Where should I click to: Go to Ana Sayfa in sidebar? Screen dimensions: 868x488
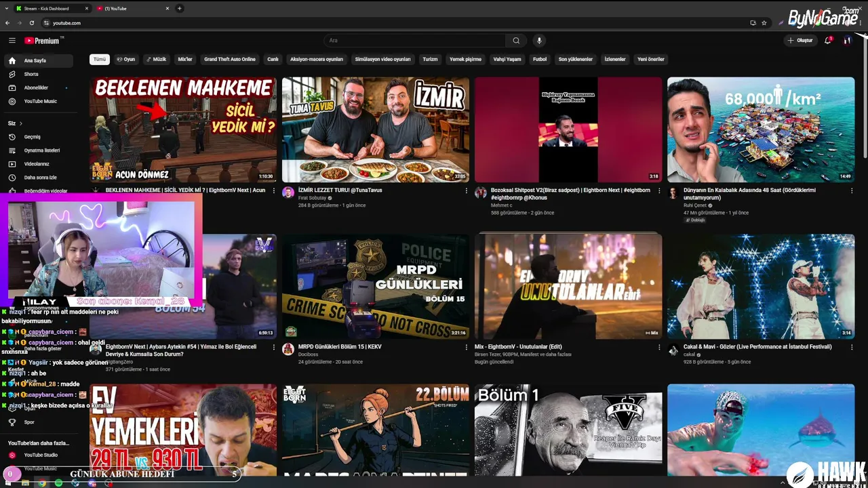tap(39, 60)
